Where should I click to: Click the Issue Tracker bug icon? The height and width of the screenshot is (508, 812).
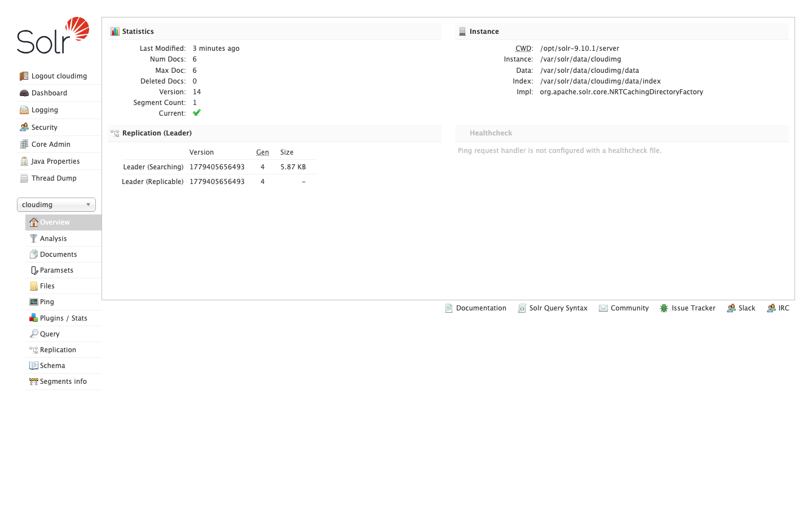coord(664,308)
